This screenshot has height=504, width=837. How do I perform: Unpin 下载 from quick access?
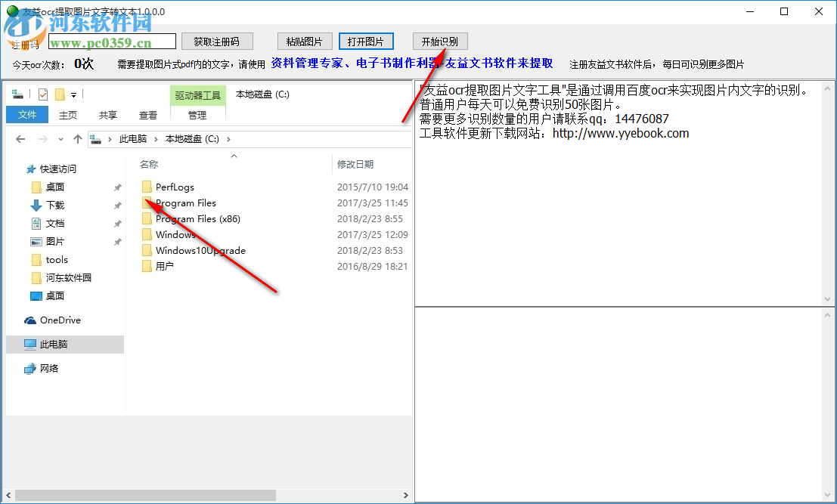[x=117, y=205]
